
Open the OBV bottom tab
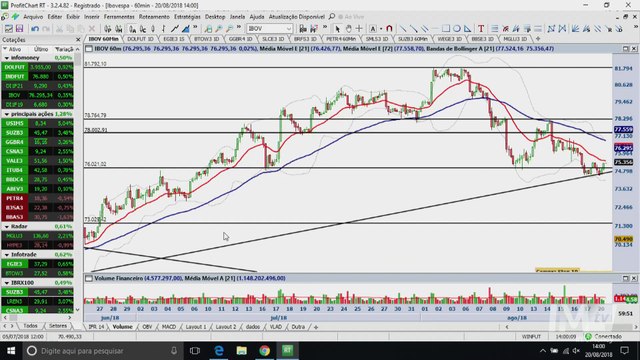pos(147,327)
